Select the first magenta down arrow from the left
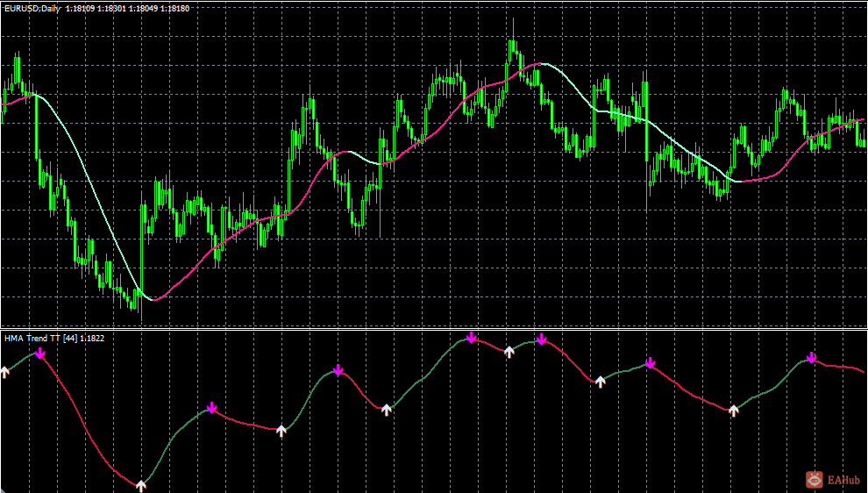The image size is (868, 493). point(39,353)
